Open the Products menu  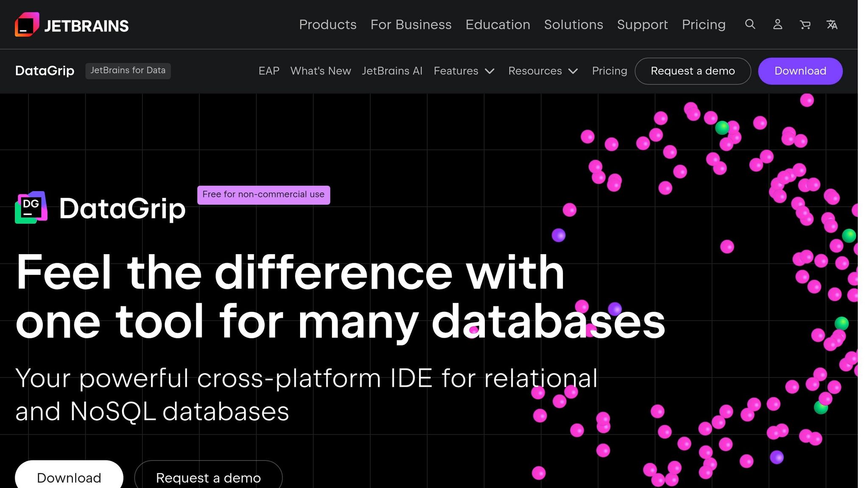coord(328,25)
